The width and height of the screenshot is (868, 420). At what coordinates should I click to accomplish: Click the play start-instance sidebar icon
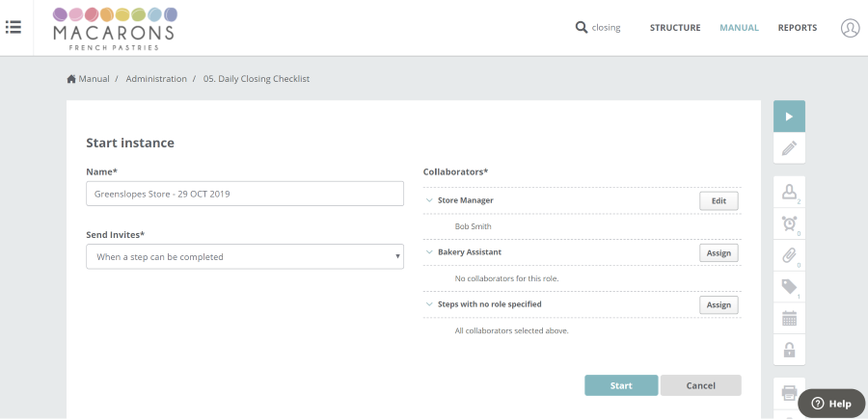[x=789, y=116]
